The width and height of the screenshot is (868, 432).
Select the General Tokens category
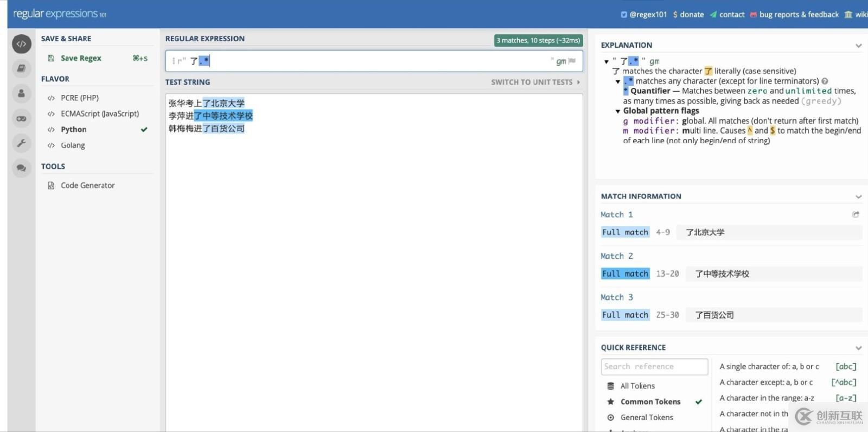coord(647,417)
